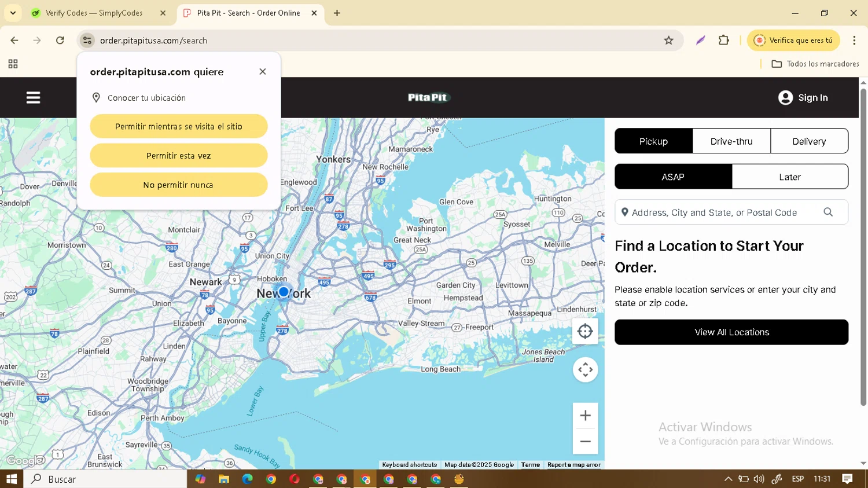The image size is (868, 488).
Task: Click the Sign In account icon
Action: pyautogui.click(x=785, y=98)
